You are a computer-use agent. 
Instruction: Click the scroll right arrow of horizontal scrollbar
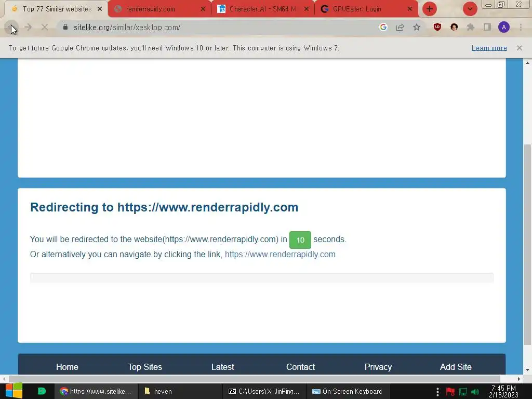519,379
